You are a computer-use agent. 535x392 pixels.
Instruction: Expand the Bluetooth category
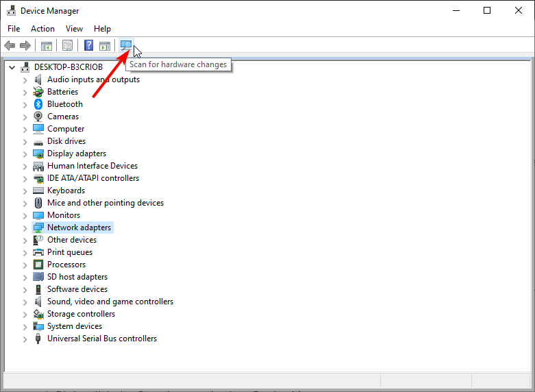click(25, 105)
